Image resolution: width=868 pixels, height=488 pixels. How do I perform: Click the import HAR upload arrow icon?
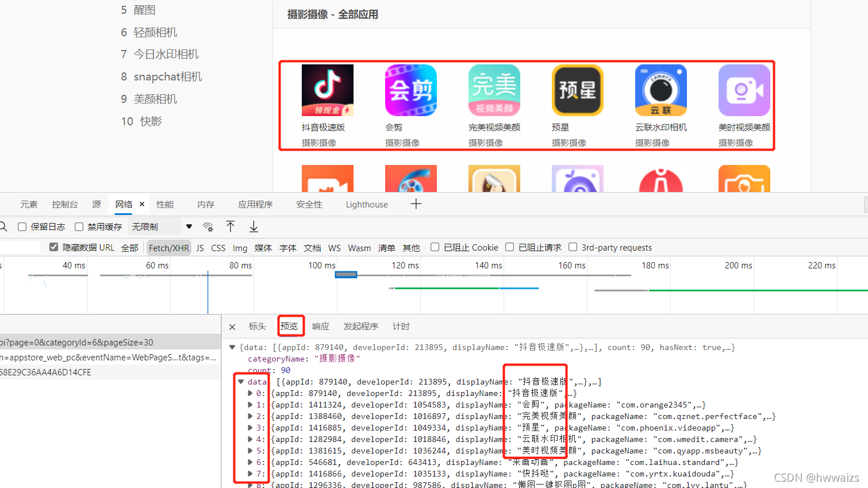231,226
